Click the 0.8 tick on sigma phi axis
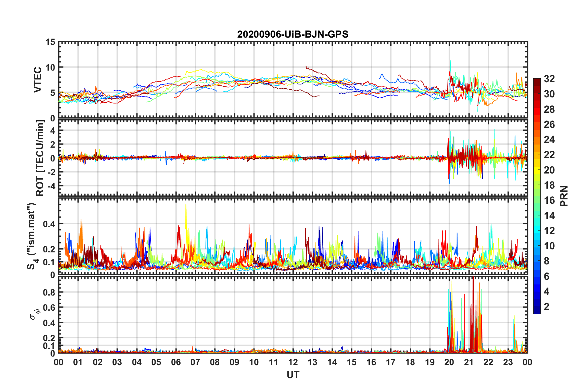This screenshot has width=586, height=392. [49, 292]
